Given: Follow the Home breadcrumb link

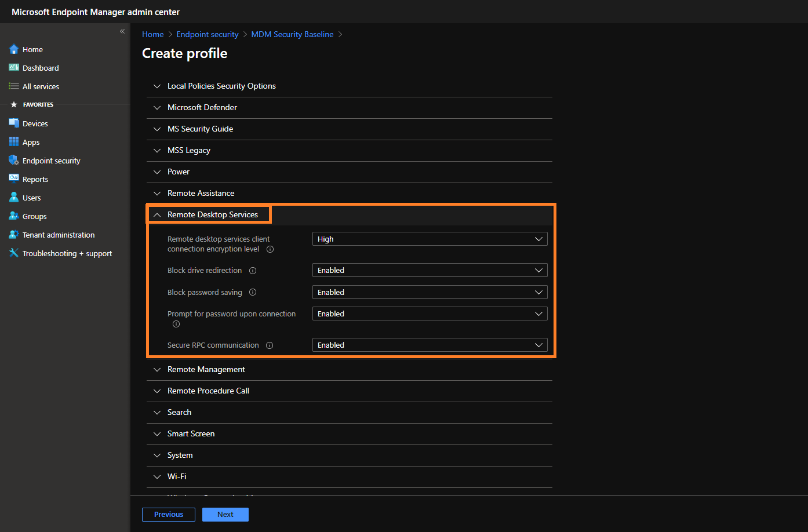Looking at the screenshot, I should (153, 34).
